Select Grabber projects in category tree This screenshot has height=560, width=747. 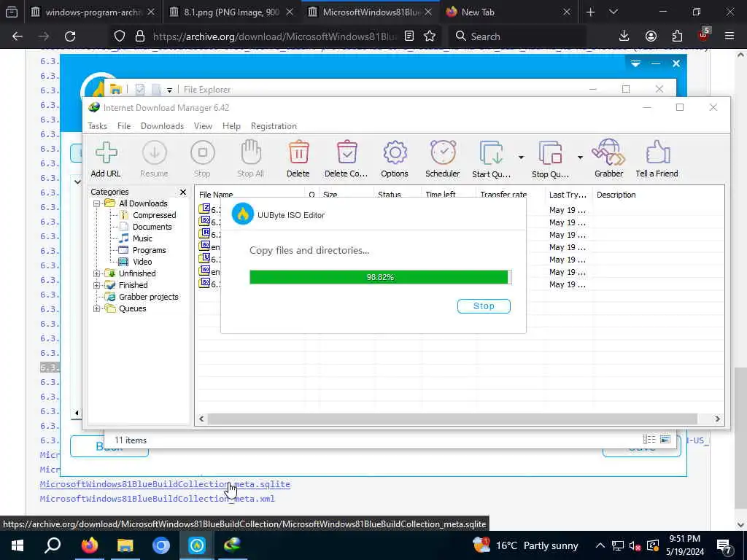pos(149,297)
